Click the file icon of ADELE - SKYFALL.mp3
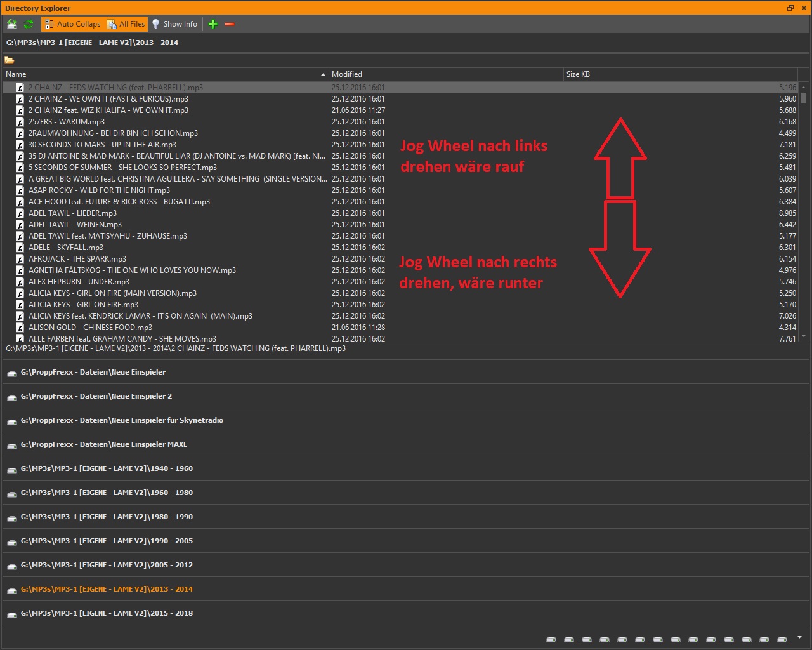The image size is (812, 650). 20,248
